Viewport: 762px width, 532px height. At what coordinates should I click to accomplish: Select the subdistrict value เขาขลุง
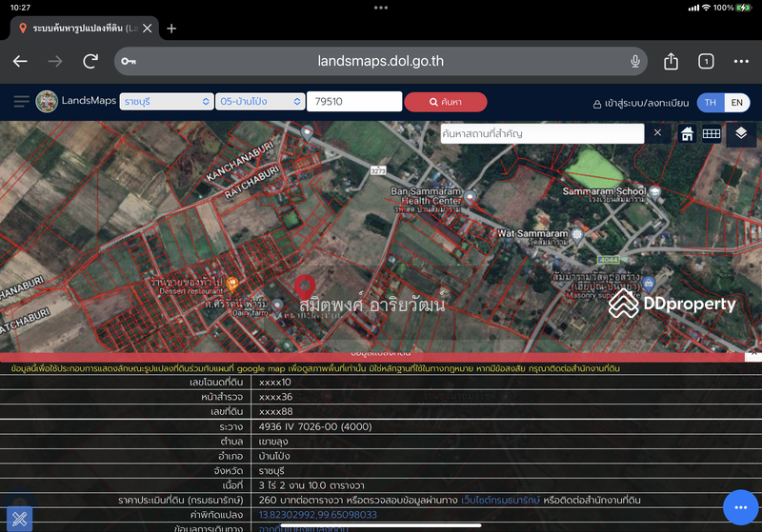[x=273, y=442]
